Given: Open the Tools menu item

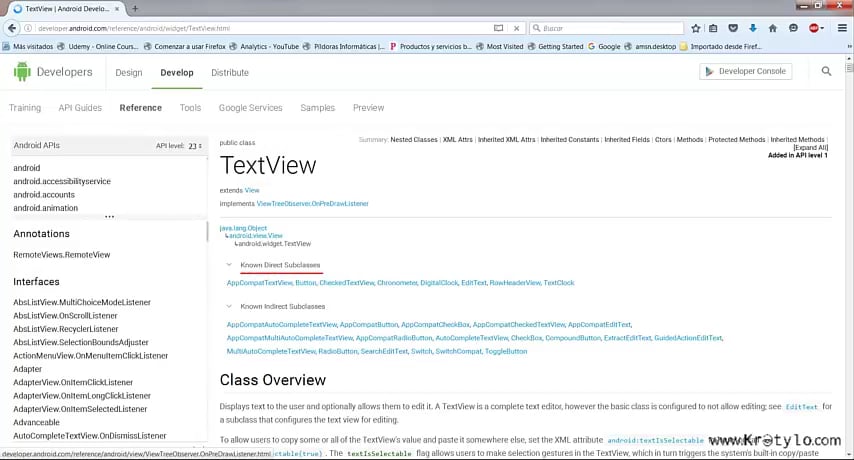Looking at the screenshot, I should coord(190,108).
